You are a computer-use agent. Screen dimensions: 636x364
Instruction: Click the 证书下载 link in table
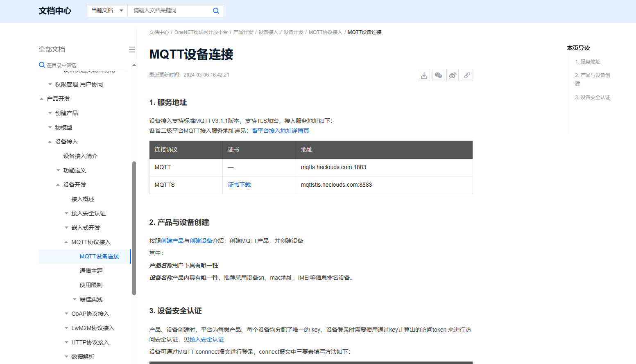tap(239, 185)
